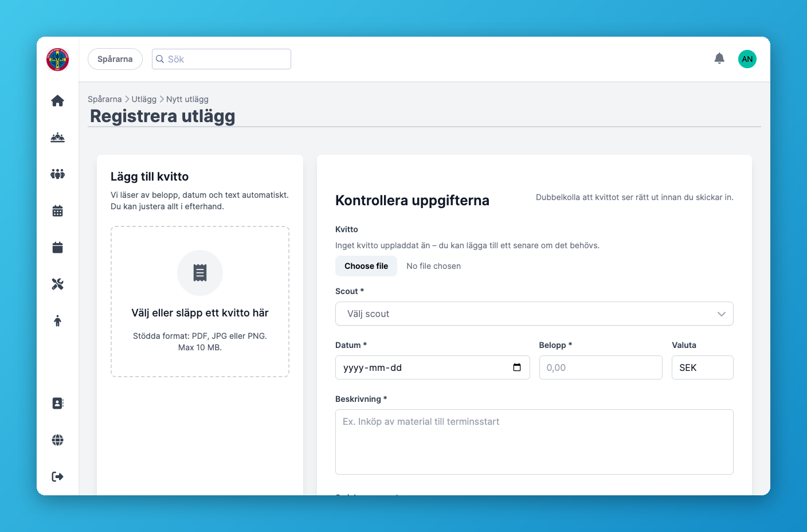Click the receipt drop zone area
Viewport: 807px width, 532px height.
click(200, 302)
